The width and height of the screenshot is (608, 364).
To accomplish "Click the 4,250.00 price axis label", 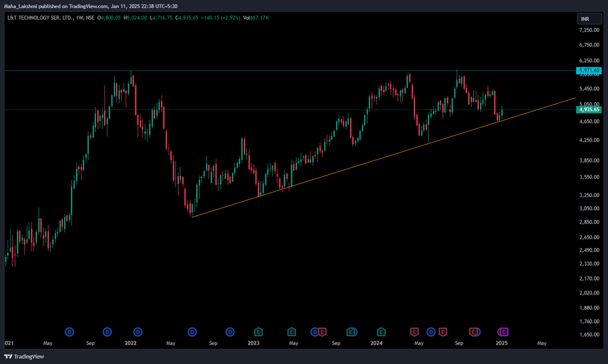I will [x=590, y=140].
